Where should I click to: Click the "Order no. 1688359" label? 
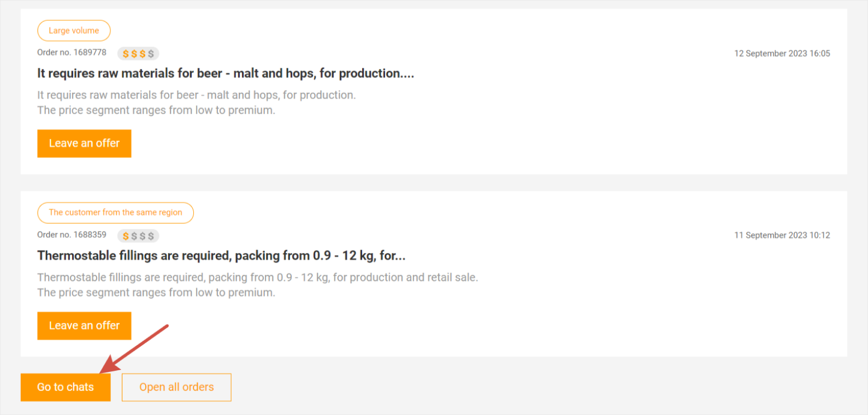(x=72, y=235)
